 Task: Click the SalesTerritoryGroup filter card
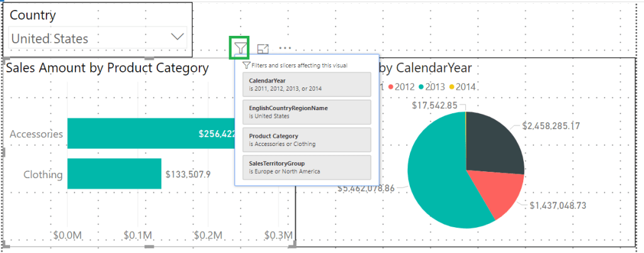click(303, 167)
